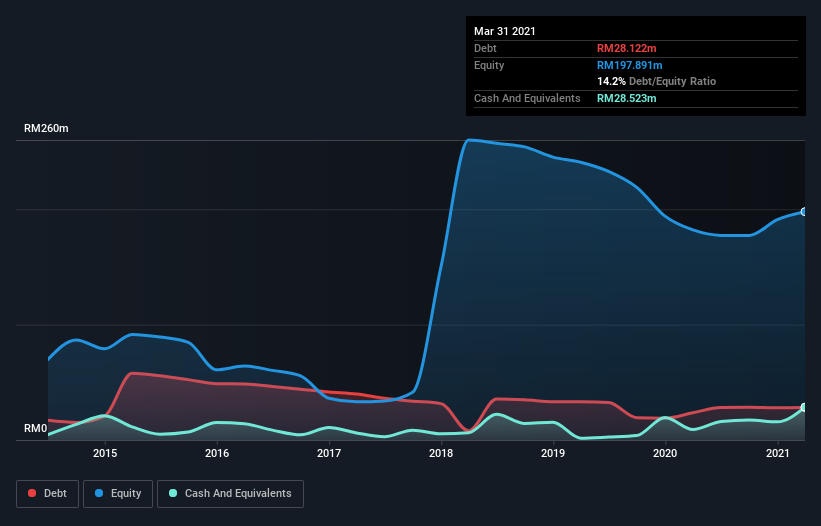Toggle the Equity legend button
The width and height of the screenshot is (821, 526).
(x=118, y=494)
